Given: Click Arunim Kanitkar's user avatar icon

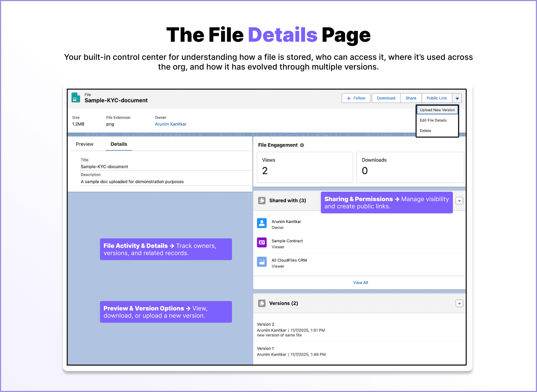Looking at the screenshot, I should 262,223.
